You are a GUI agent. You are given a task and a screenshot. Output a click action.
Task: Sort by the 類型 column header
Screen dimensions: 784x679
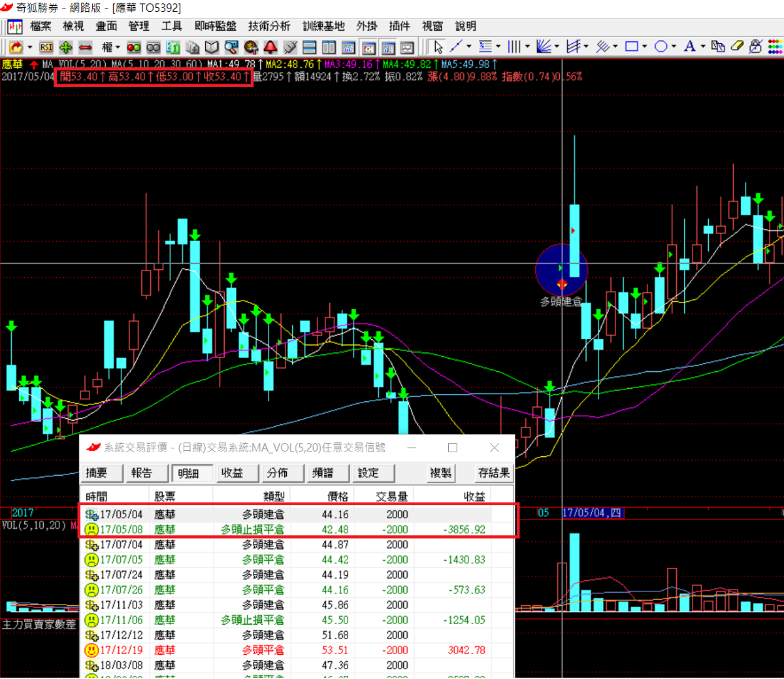click(252, 497)
